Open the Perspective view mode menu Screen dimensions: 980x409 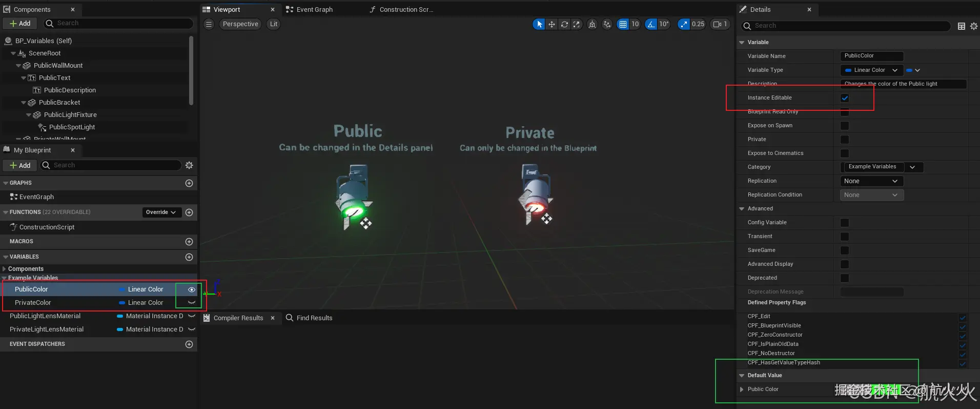coord(240,24)
